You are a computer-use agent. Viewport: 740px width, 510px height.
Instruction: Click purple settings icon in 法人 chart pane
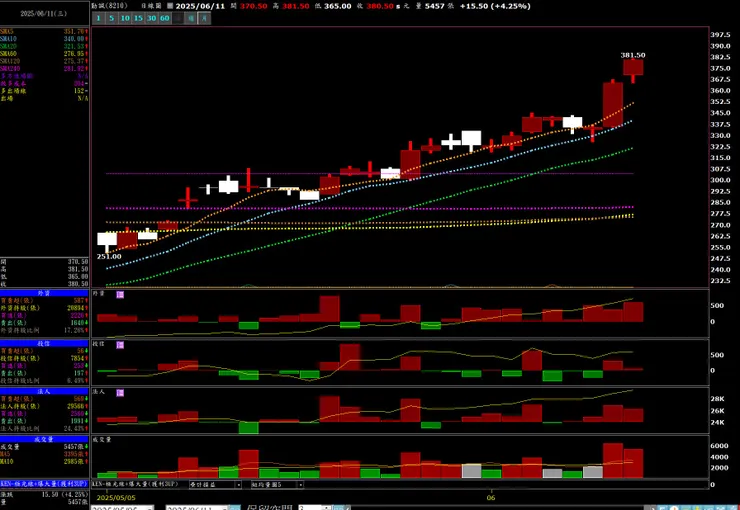pyautogui.click(x=120, y=393)
